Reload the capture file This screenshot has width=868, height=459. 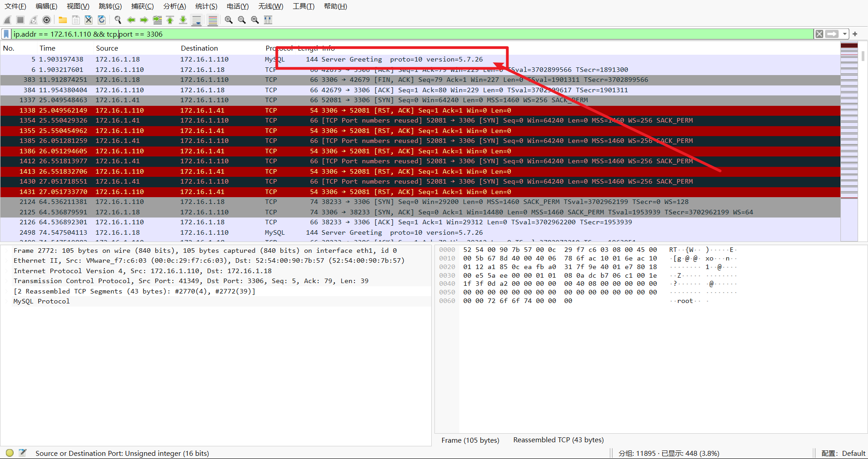click(x=102, y=20)
